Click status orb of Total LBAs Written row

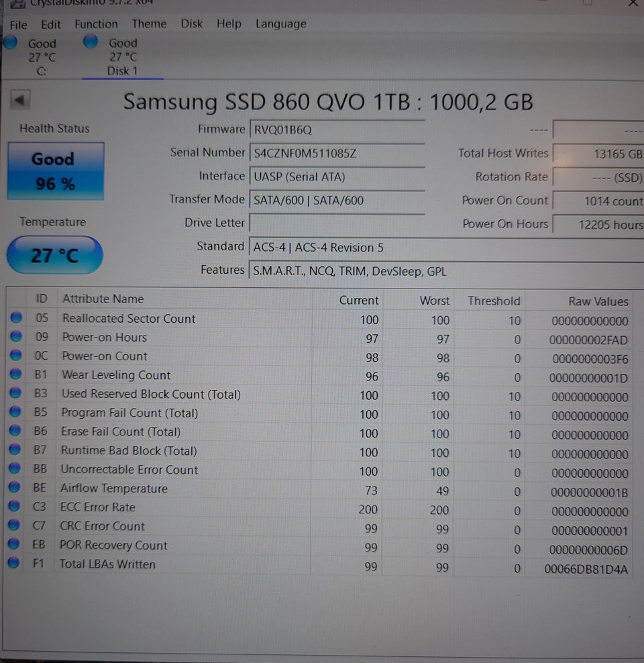13,562
